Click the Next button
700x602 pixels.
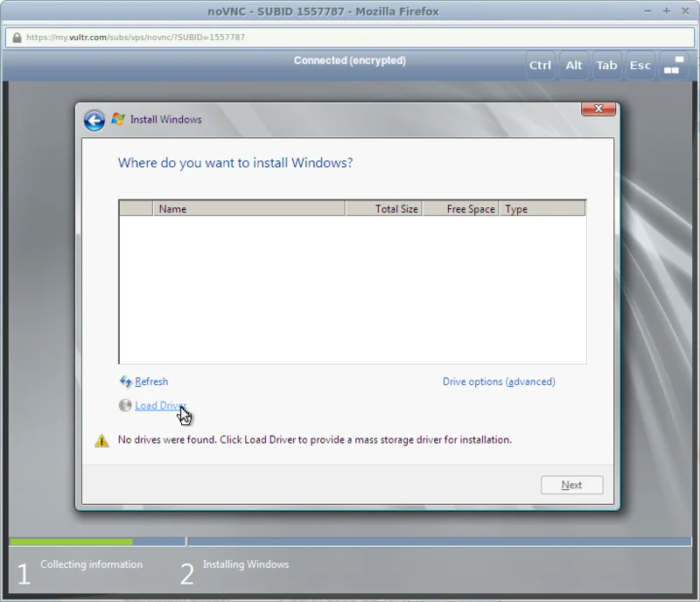(571, 485)
